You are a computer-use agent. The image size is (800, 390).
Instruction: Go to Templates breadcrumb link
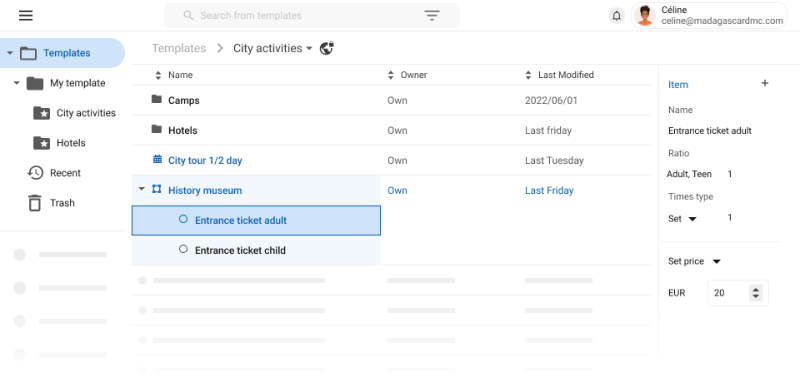click(179, 48)
